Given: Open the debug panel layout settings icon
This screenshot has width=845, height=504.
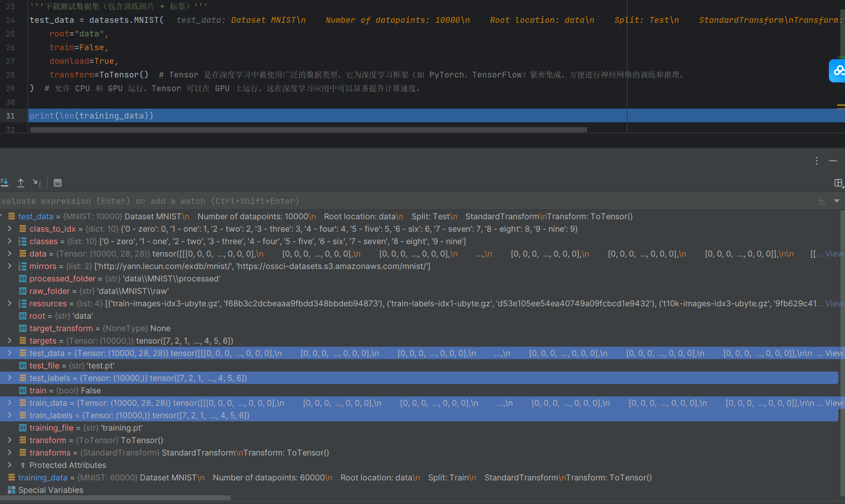Looking at the screenshot, I should [x=838, y=183].
